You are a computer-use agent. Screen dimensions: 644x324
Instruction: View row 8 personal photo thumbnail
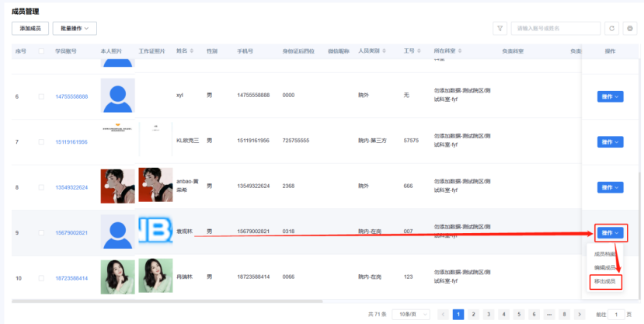117,186
